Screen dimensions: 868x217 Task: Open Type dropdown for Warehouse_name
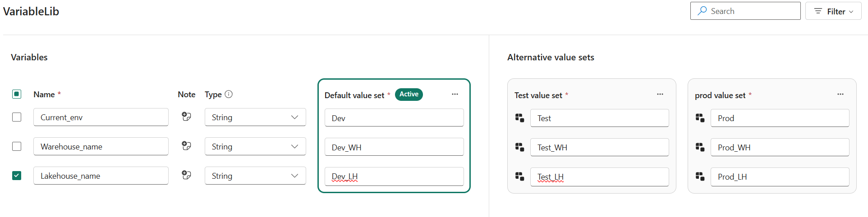pos(255,146)
